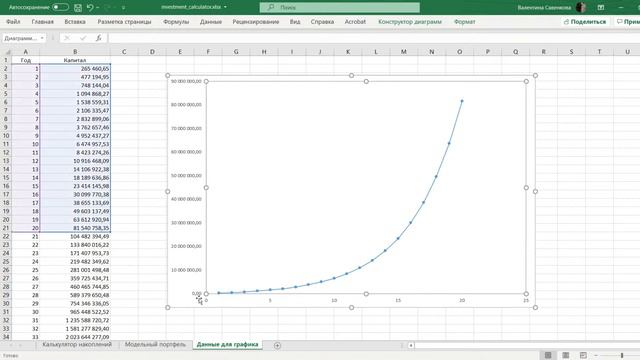Image resolution: width=640 pixels, height=360 pixels.
Task: Click cell with value 1 235 588 720,72
Action: [x=75, y=320]
